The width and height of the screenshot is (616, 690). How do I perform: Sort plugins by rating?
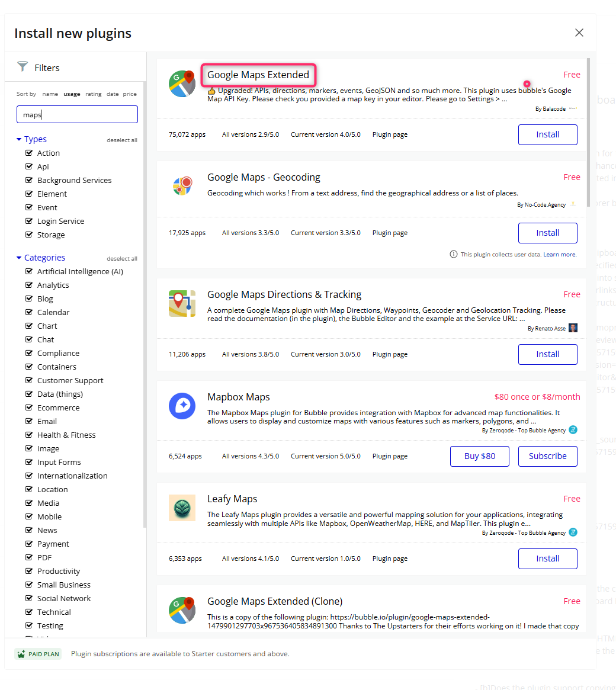[x=94, y=94]
